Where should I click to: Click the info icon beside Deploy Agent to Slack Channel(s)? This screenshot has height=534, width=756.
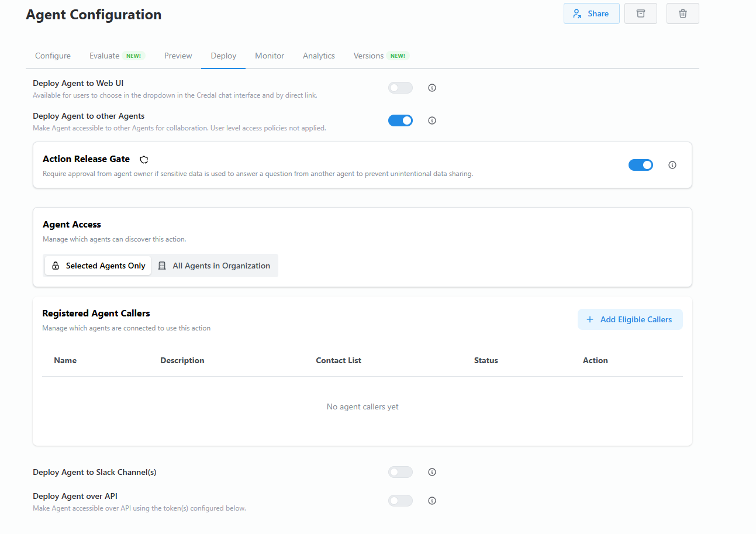pyautogui.click(x=431, y=471)
